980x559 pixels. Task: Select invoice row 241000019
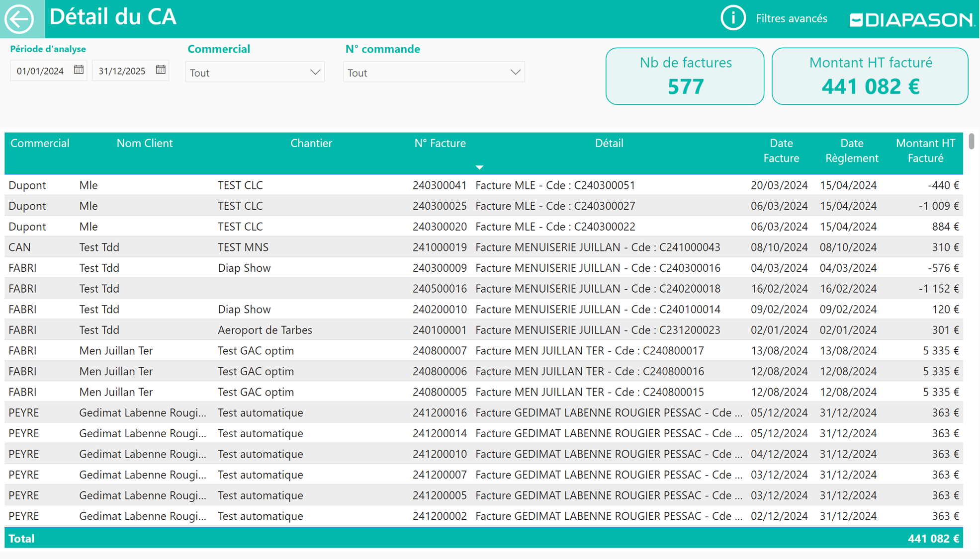click(440, 247)
